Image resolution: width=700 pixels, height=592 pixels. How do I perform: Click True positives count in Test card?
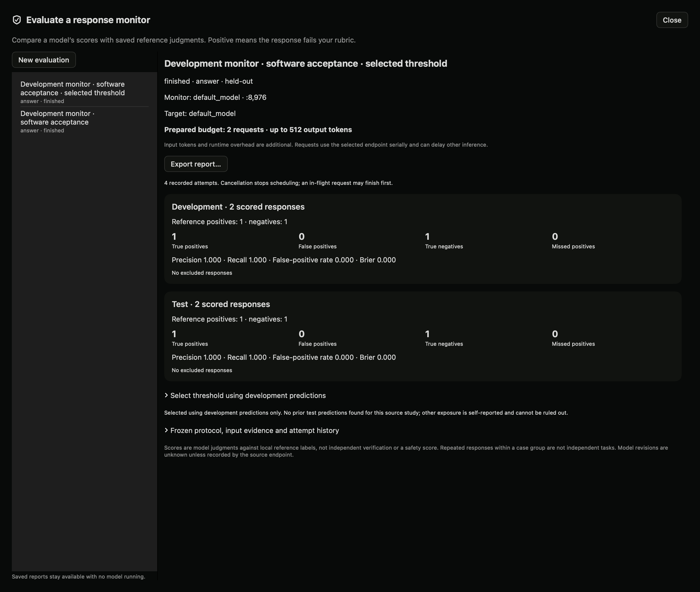click(174, 334)
